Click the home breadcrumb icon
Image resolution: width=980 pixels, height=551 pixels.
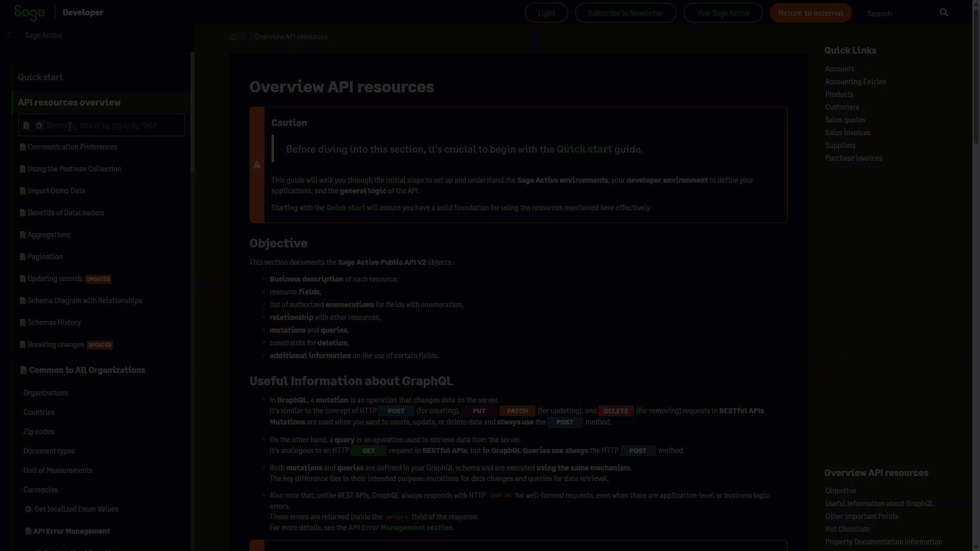(x=233, y=37)
